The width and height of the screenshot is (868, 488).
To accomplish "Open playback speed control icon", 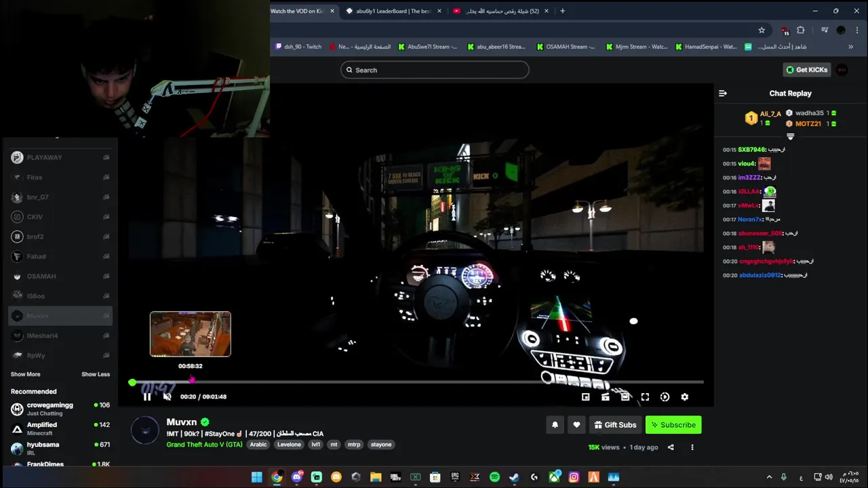I will click(665, 397).
